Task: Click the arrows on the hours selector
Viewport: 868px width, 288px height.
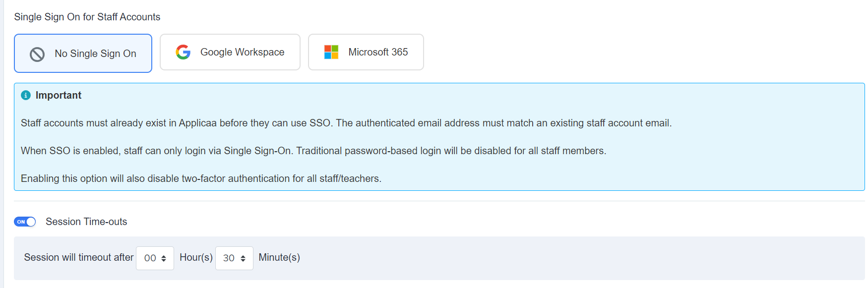Action: tap(164, 258)
